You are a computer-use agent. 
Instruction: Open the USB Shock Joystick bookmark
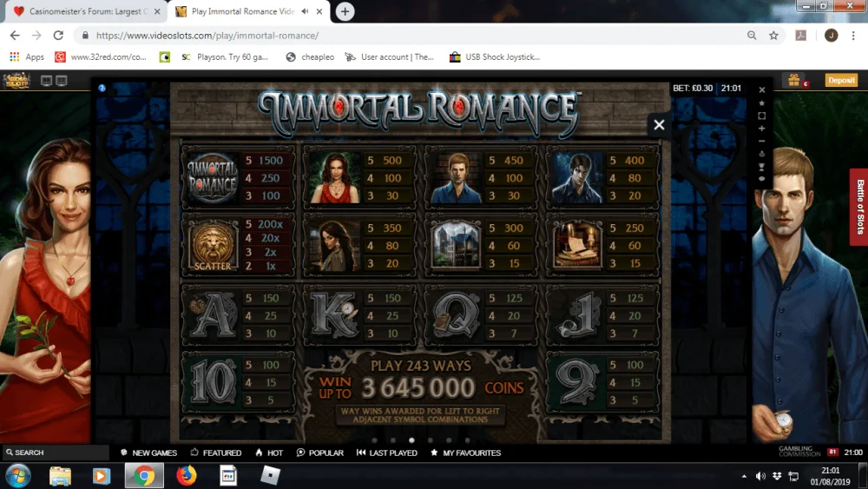495,57
